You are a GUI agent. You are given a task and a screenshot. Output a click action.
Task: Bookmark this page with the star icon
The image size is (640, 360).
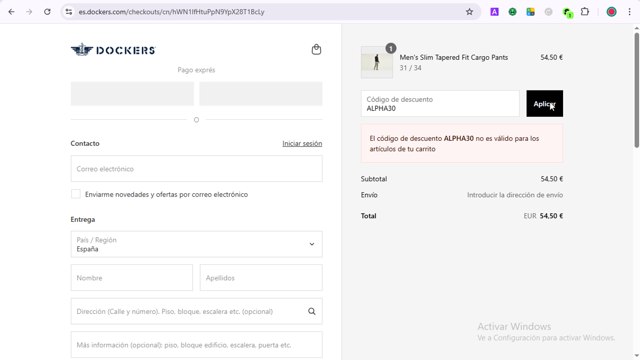[469, 12]
